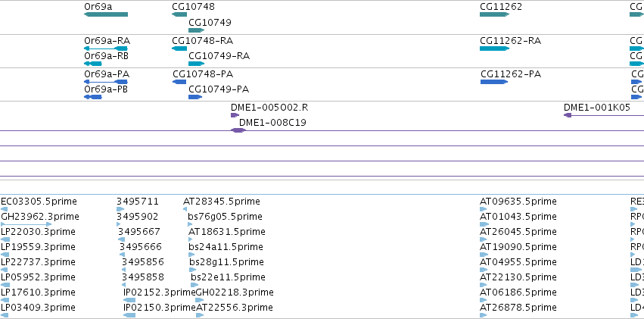The width and height of the screenshot is (644, 319).
Task: Click the CG10748 gene arrow
Action: coord(179,14)
